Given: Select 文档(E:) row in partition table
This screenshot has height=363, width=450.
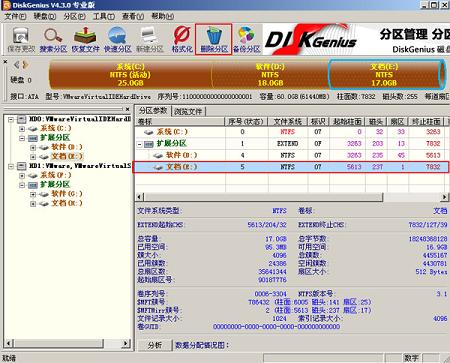Looking at the screenshot, I should (x=292, y=167).
